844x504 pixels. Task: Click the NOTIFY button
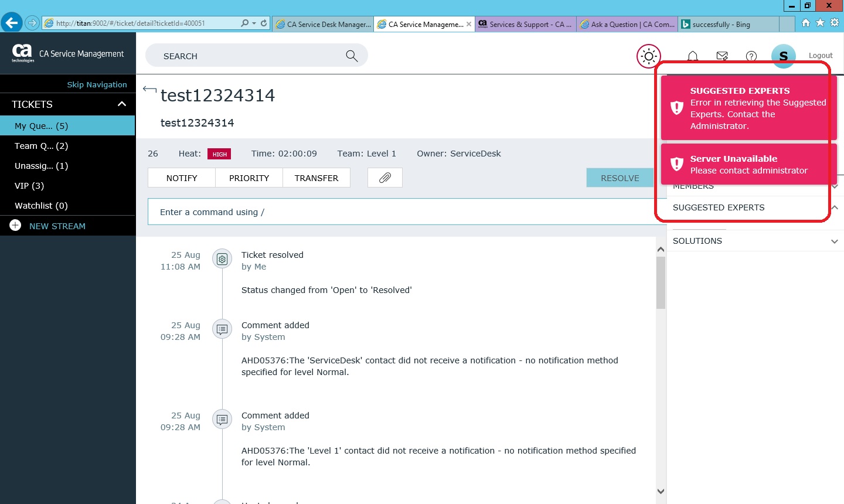coord(182,178)
